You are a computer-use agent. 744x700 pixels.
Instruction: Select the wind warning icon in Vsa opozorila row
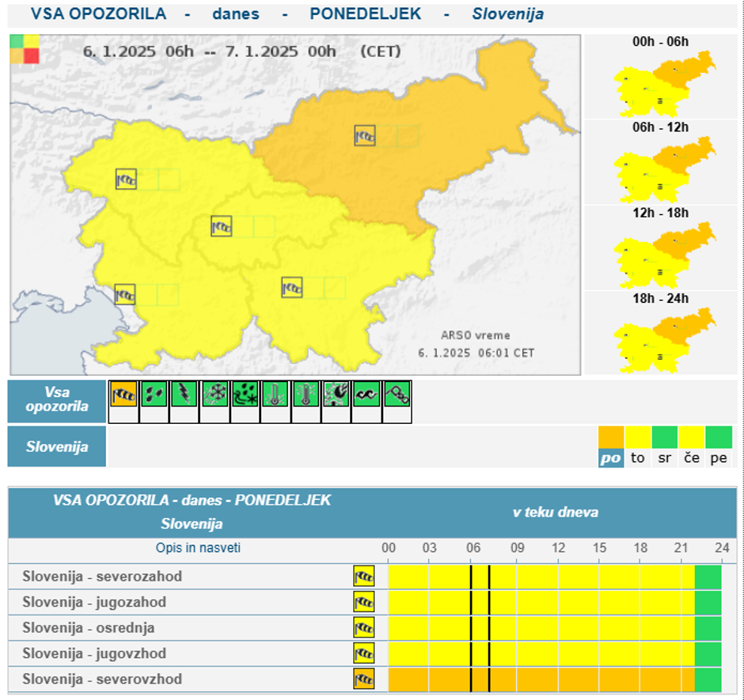tap(122, 394)
